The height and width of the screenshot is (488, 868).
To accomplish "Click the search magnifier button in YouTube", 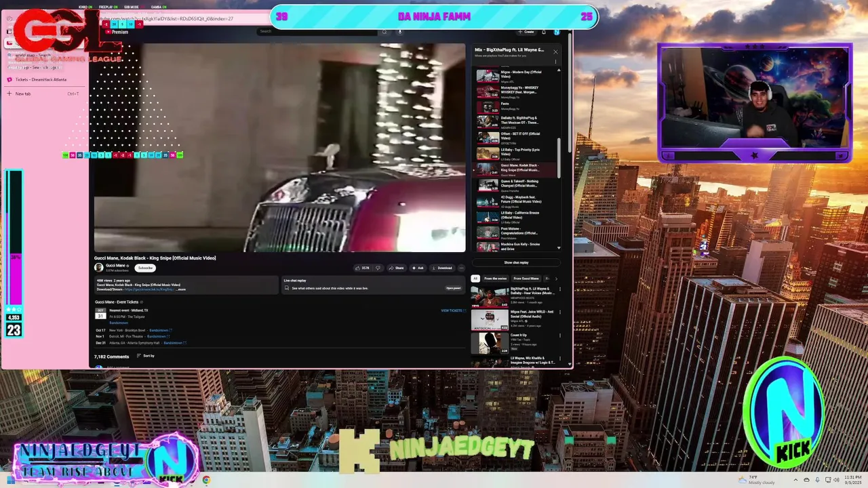I will [384, 31].
